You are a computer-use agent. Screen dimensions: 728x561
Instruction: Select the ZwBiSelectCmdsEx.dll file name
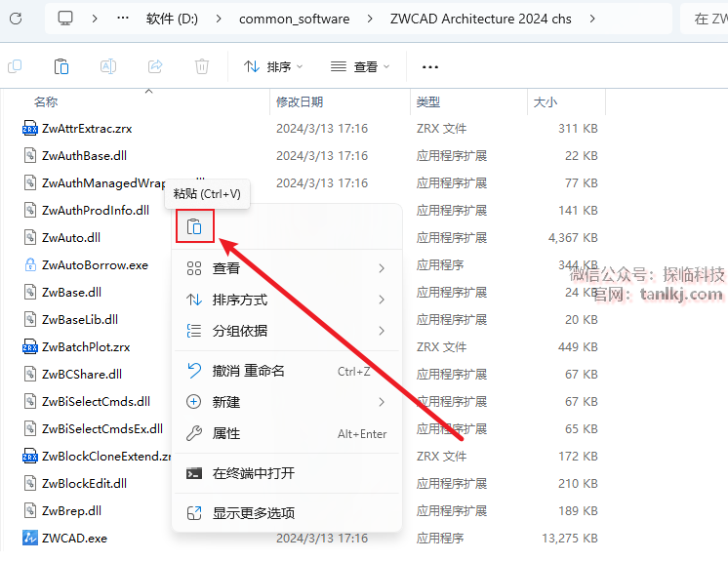point(102,428)
